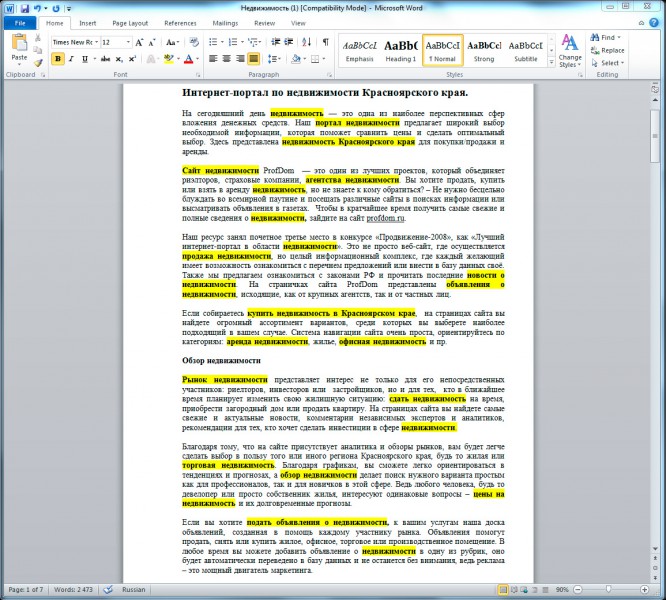The width and height of the screenshot is (666, 600).
Task: Apply the yellow text highlight color
Action: pyautogui.click(x=168, y=59)
